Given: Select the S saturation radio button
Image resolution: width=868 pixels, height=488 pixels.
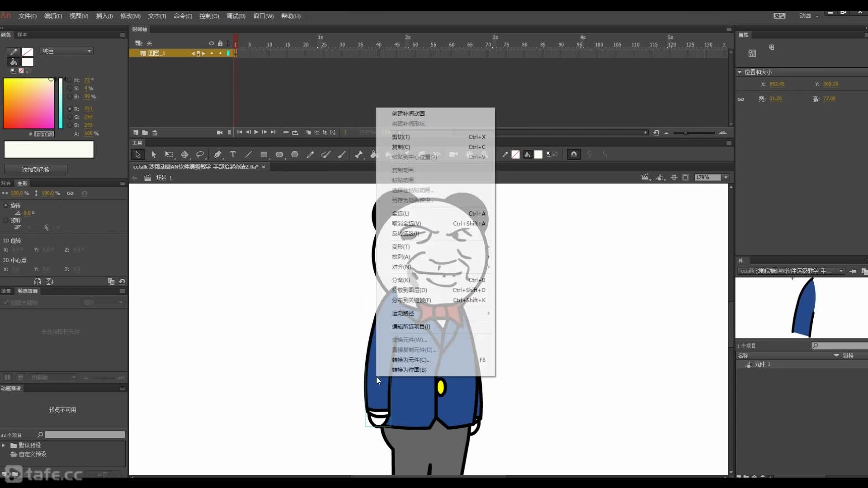Looking at the screenshot, I should (x=70, y=89).
